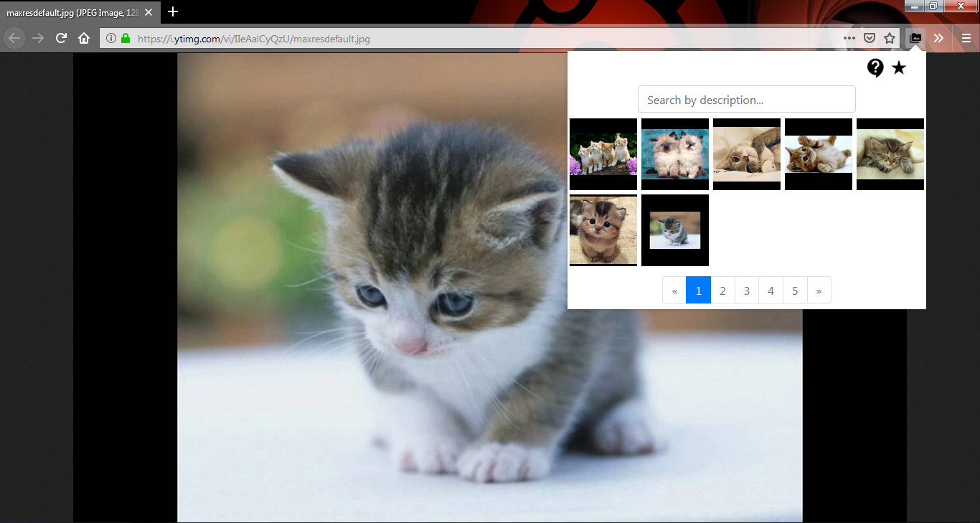Go to pagination page 5
This screenshot has width=980, height=523.
[x=795, y=290]
